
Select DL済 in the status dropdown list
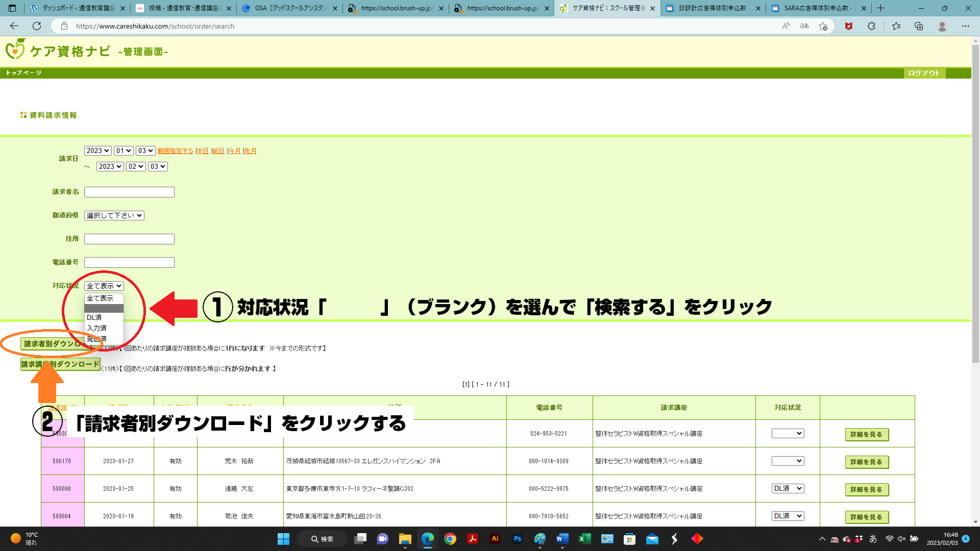click(94, 318)
